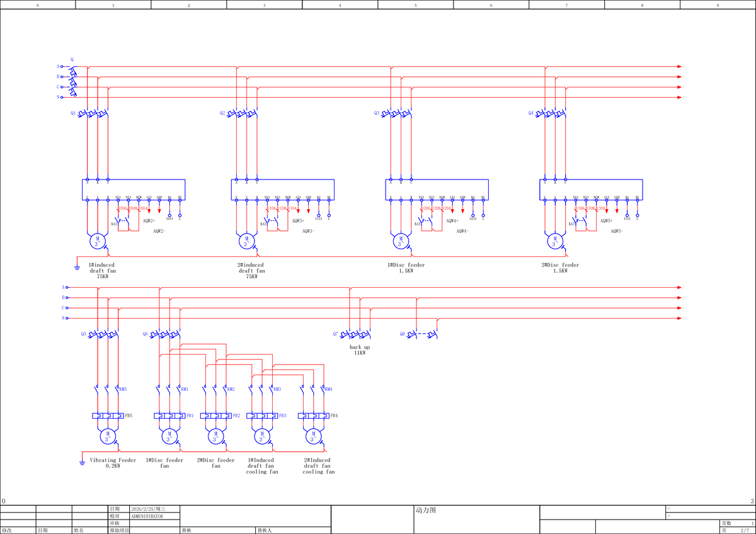Click the fourth inverter block under Q4

(591, 190)
